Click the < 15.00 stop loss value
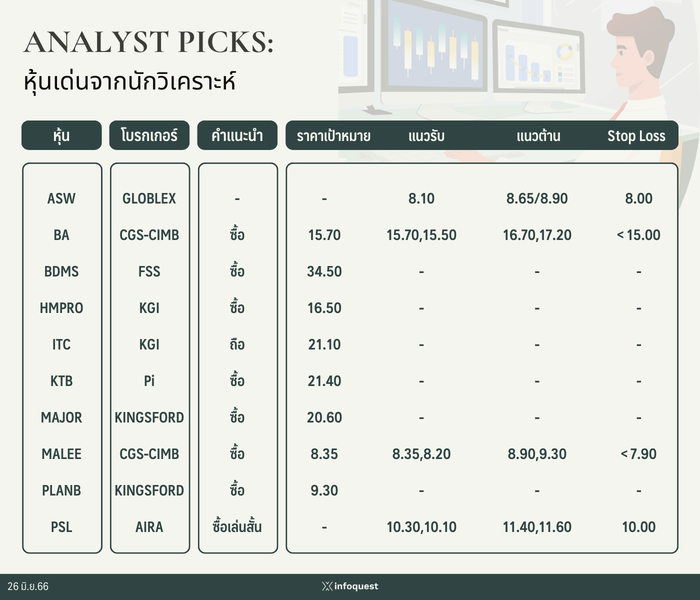 [638, 235]
